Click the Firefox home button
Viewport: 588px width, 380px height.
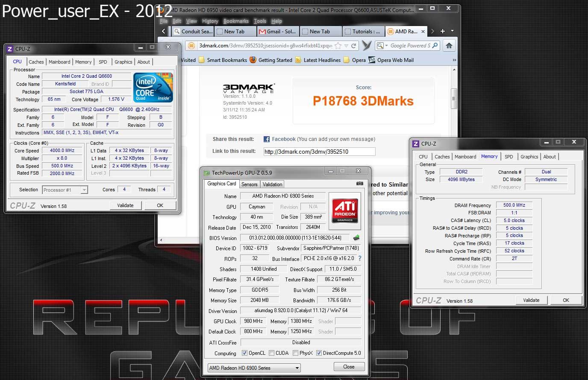[x=449, y=45]
